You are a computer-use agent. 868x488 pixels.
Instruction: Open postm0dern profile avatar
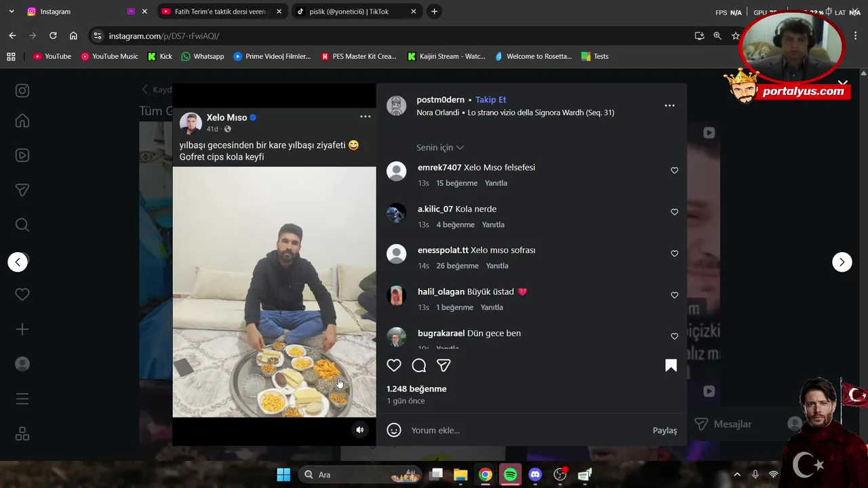tap(396, 106)
